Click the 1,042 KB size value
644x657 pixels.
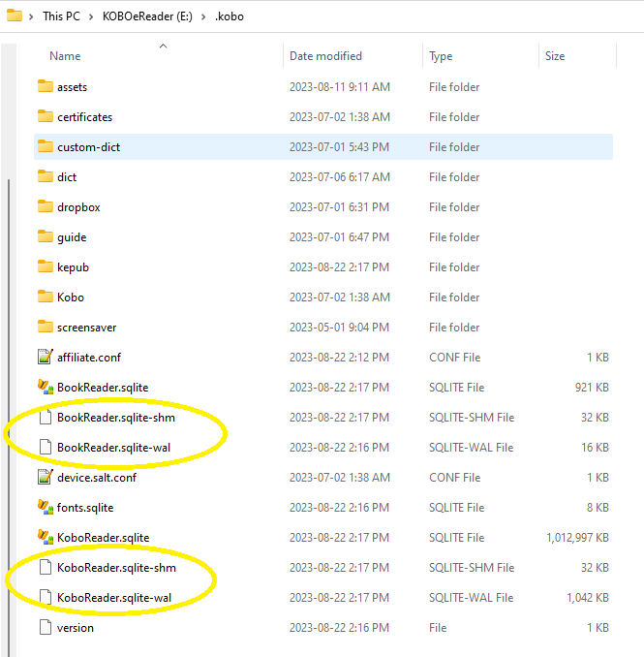coord(588,598)
